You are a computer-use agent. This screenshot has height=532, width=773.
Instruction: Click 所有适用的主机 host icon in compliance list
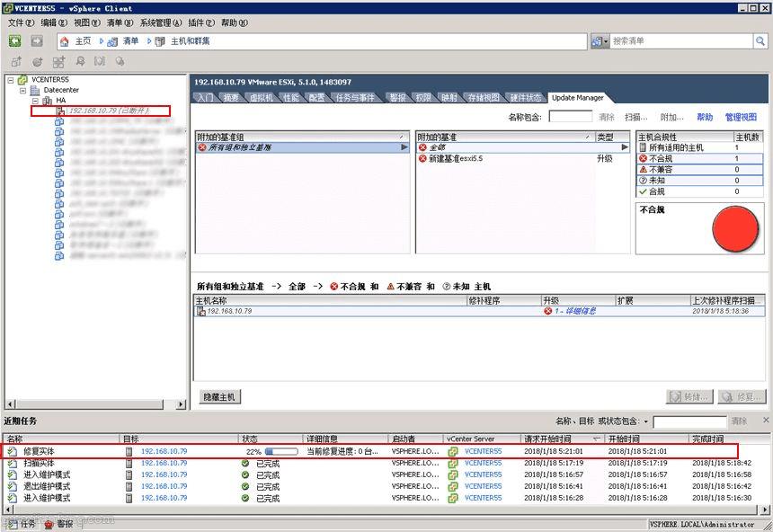(643, 147)
